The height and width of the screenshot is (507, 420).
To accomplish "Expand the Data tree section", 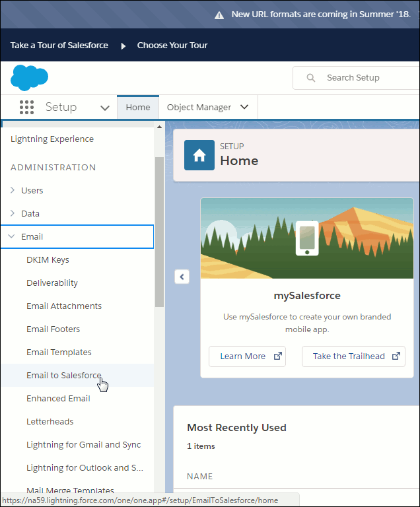I will [13, 213].
